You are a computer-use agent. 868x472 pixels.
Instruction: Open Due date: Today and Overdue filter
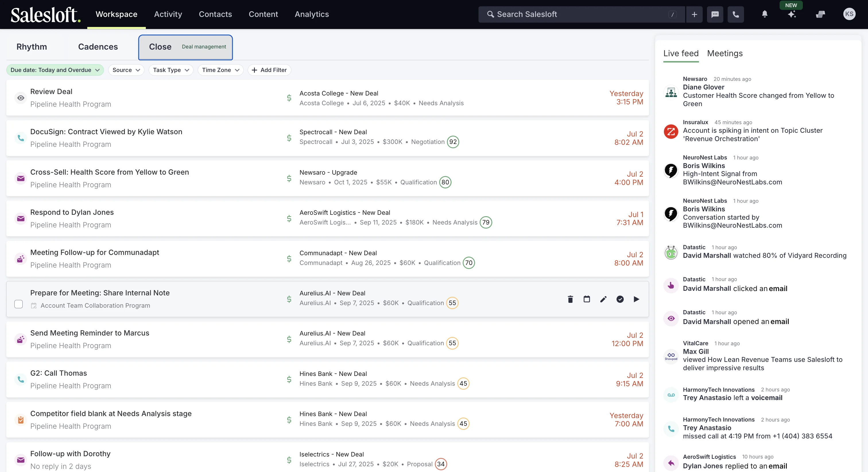55,70
